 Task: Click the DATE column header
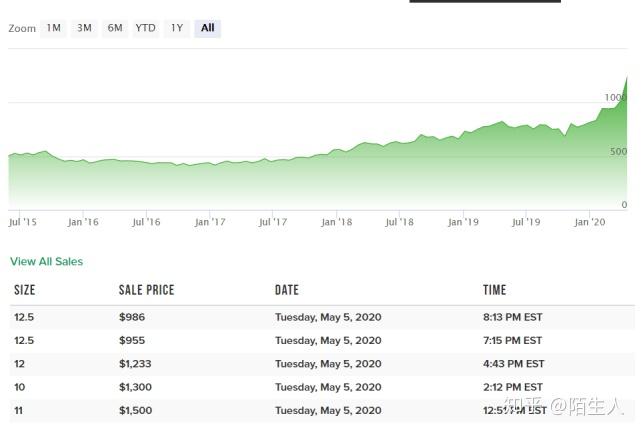pyautogui.click(x=286, y=290)
